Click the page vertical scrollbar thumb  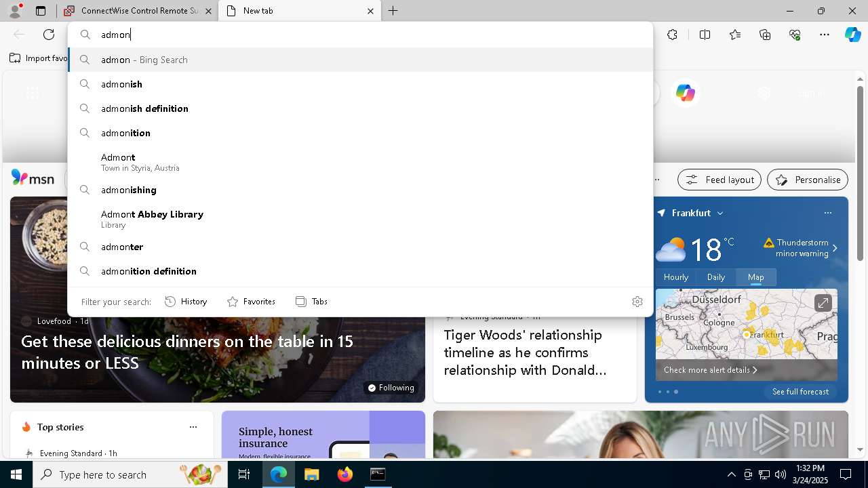[x=860, y=173]
